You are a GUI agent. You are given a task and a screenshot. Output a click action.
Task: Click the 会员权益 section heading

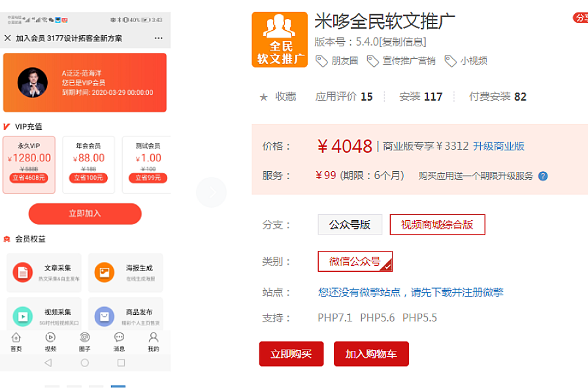coord(30,239)
